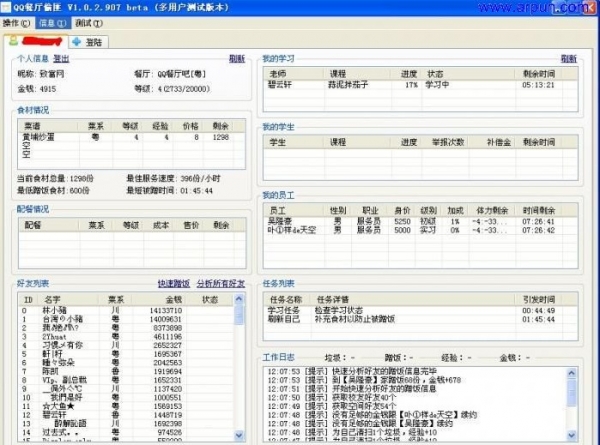The width and height of the screenshot is (600, 445).
Task: Select friend row ☆大鱼★
Action: coord(126,406)
